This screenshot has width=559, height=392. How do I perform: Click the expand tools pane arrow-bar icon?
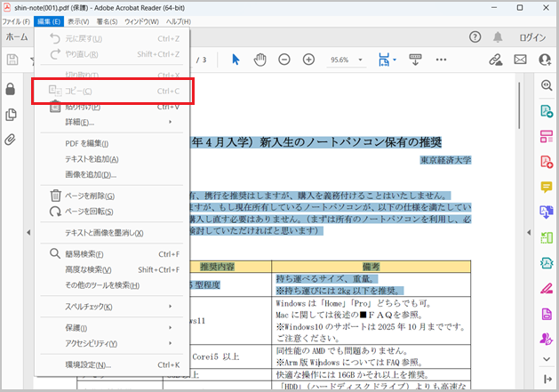click(x=547, y=380)
